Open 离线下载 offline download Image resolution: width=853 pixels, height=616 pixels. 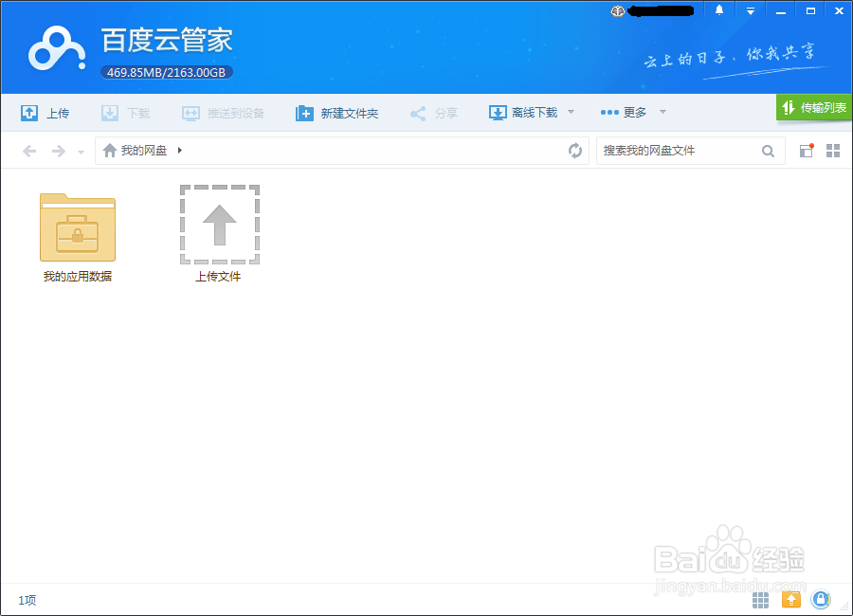coord(523,113)
